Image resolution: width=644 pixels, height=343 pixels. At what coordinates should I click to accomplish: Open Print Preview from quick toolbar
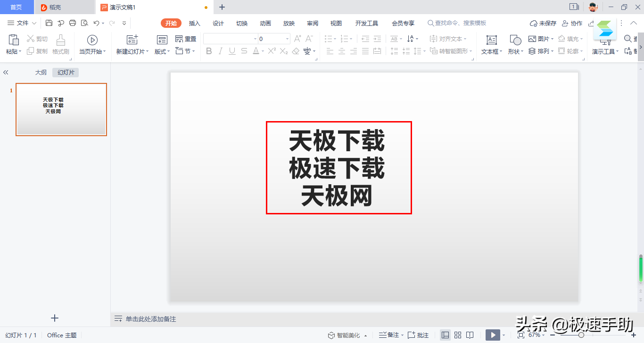84,23
